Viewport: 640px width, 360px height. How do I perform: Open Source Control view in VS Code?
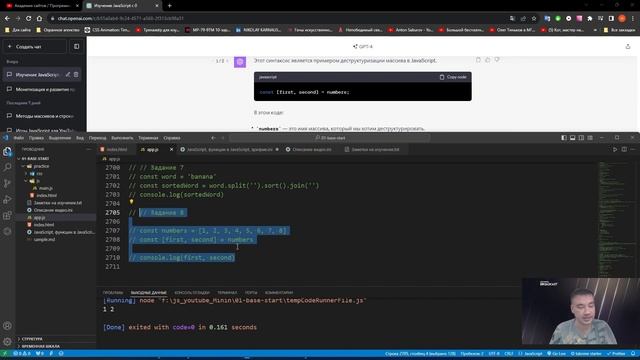point(7,183)
